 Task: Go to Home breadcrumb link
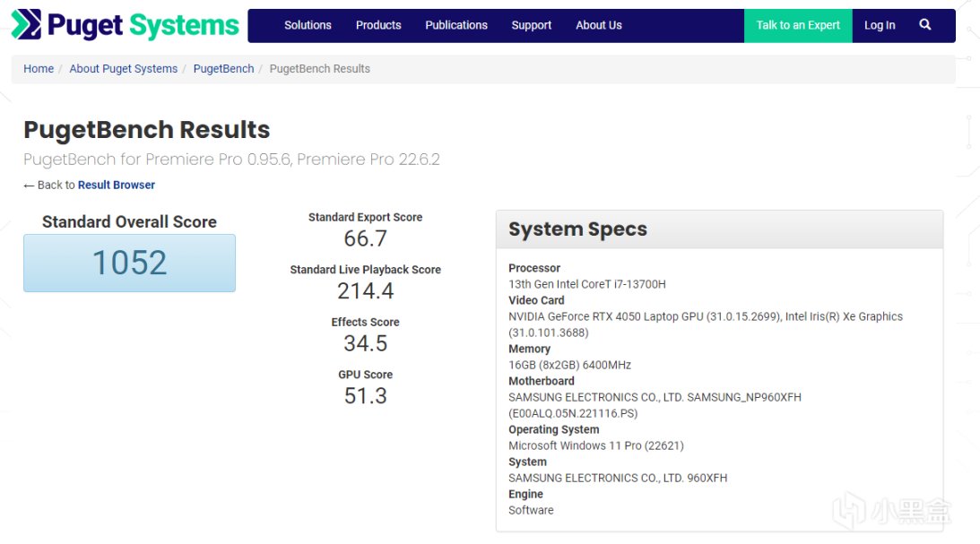(39, 69)
